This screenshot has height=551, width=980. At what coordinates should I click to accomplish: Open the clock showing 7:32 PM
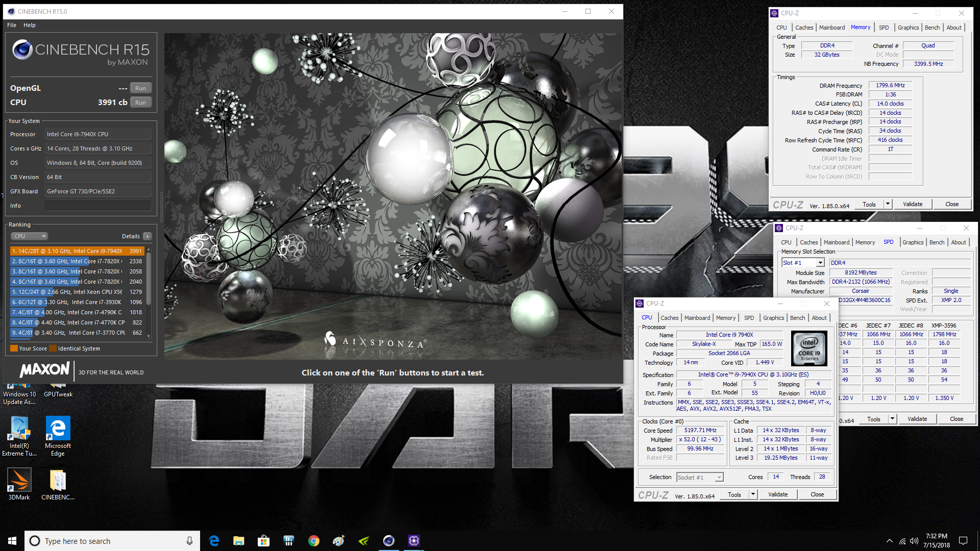(x=937, y=541)
